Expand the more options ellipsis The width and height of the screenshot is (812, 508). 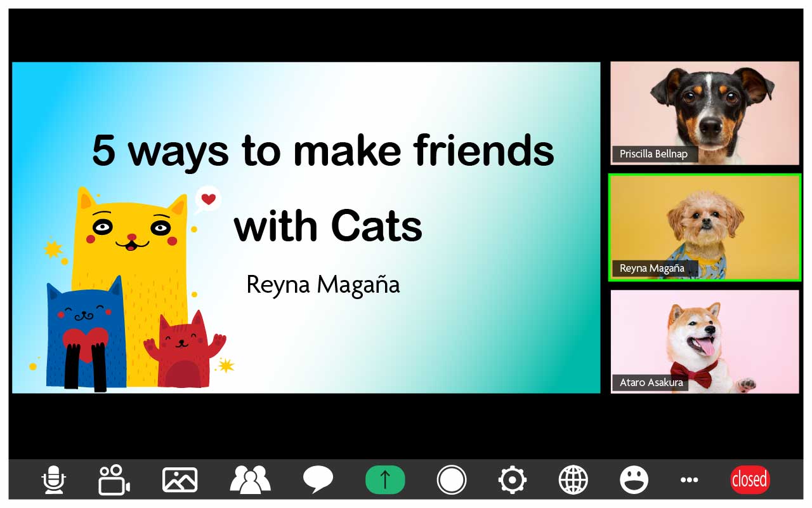(x=689, y=480)
